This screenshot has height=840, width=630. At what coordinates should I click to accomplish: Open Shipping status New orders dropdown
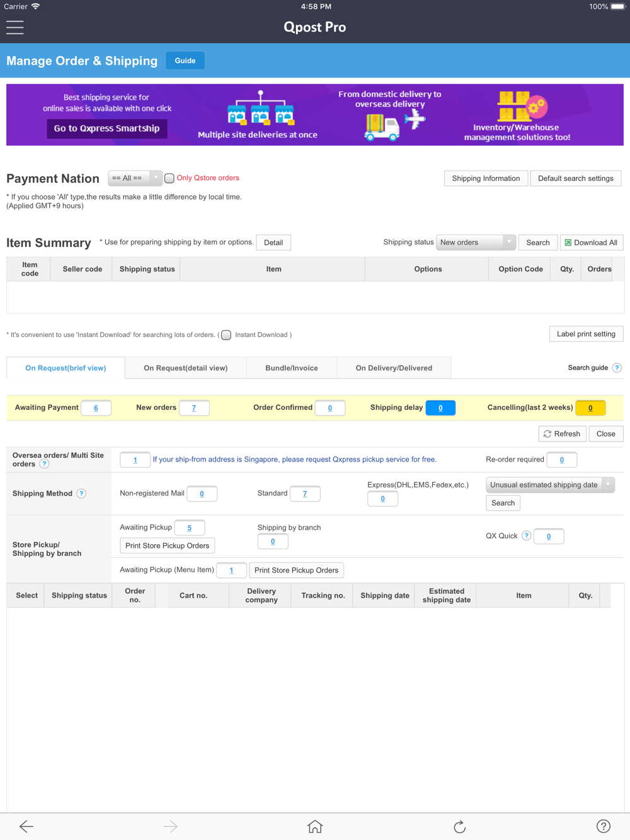point(476,242)
